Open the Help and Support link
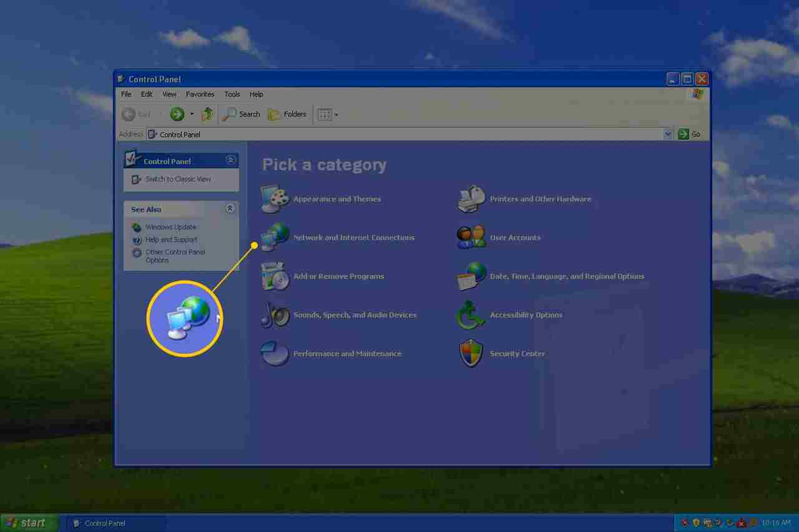 point(171,240)
